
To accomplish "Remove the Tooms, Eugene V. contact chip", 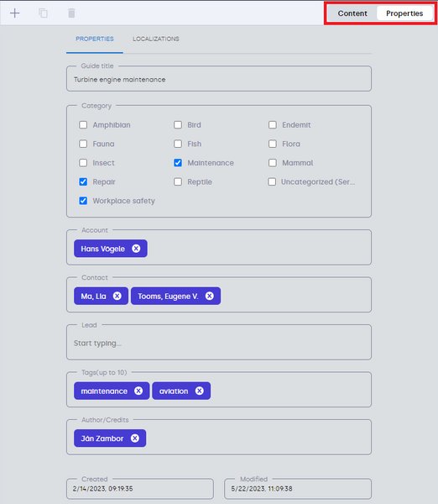I will [210, 296].
